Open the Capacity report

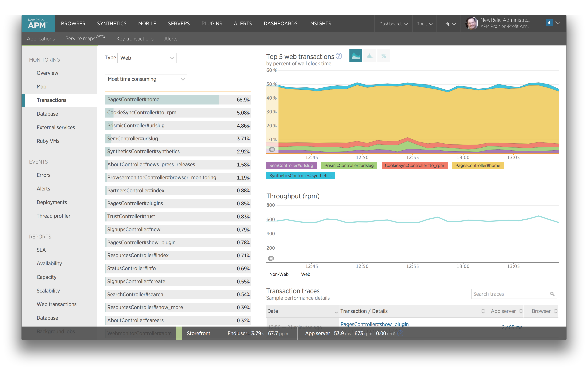tap(46, 277)
